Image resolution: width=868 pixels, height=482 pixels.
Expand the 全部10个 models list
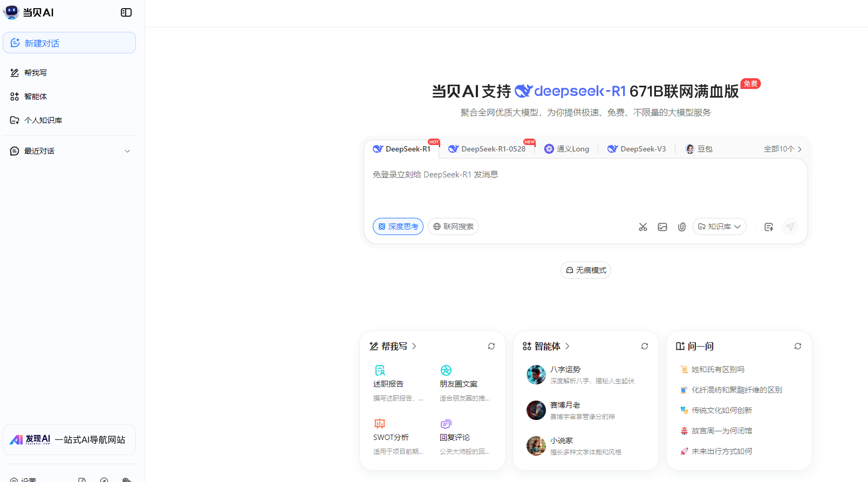coord(783,149)
